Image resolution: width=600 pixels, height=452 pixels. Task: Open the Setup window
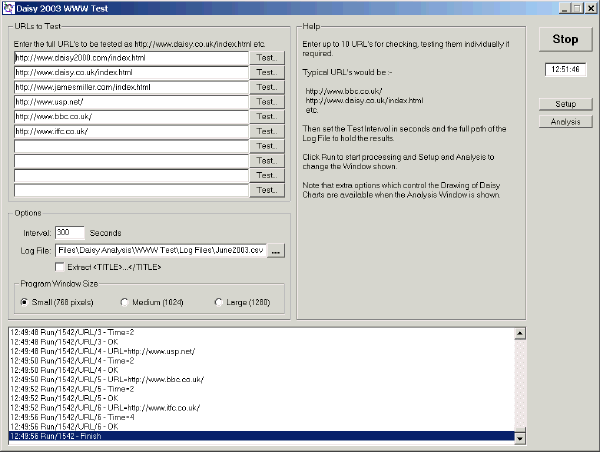coord(565,104)
